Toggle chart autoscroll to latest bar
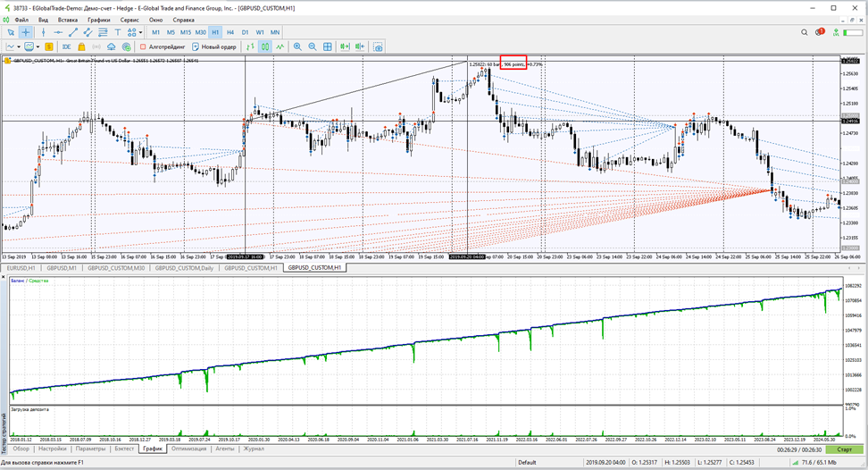This screenshot has width=868, height=470. 345,47
